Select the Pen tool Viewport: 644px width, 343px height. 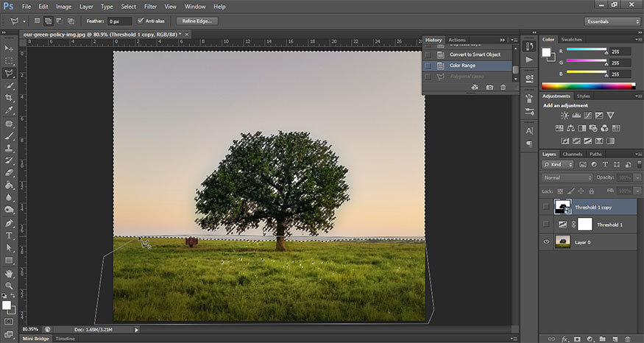tap(10, 223)
